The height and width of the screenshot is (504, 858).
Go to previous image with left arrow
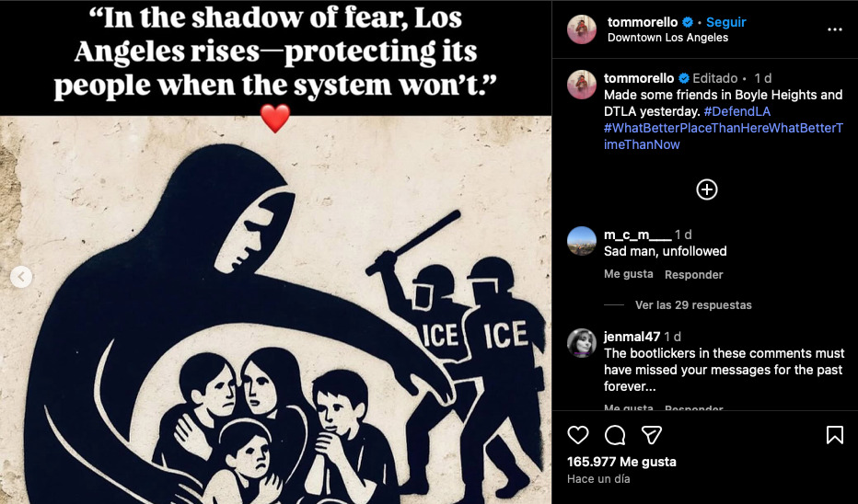(21, 277)
